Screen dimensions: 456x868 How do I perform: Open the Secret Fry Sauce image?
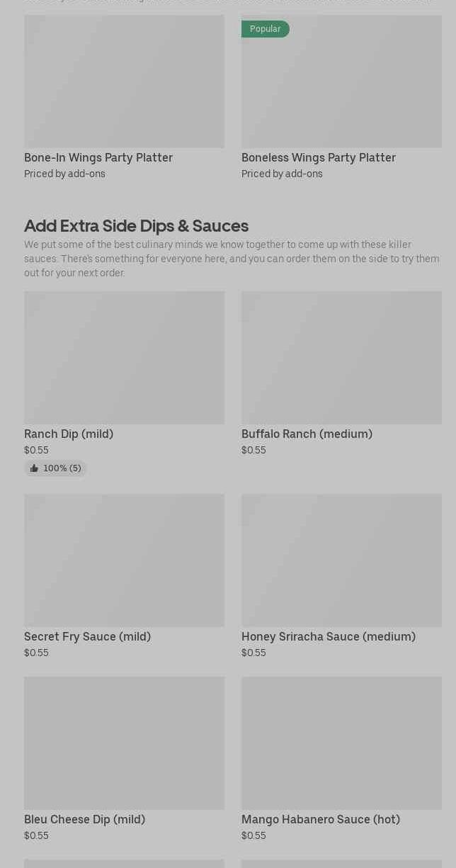point(124,560)
